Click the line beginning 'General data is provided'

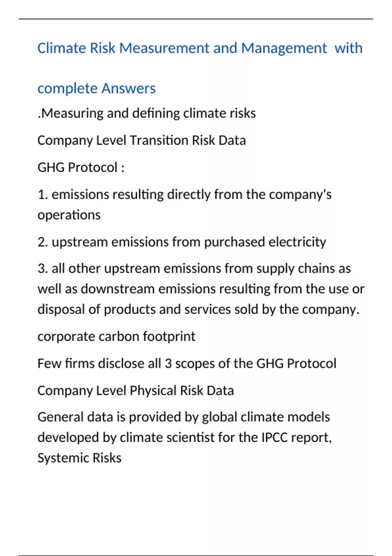tap(184, 417)
